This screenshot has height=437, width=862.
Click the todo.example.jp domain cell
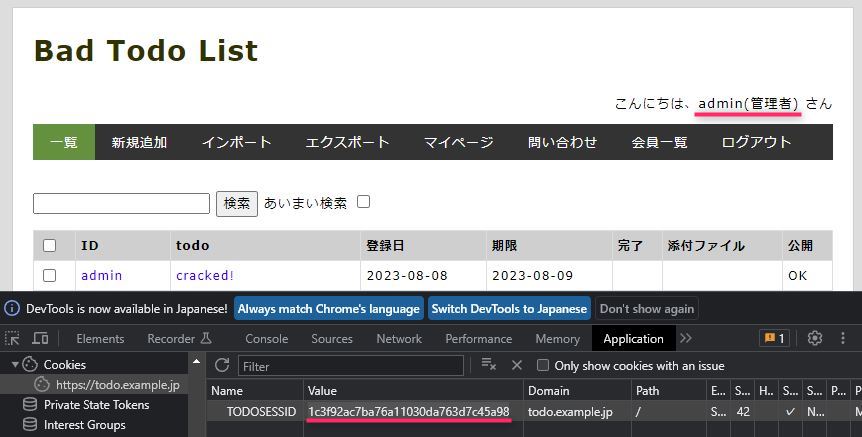coord(577,411)
